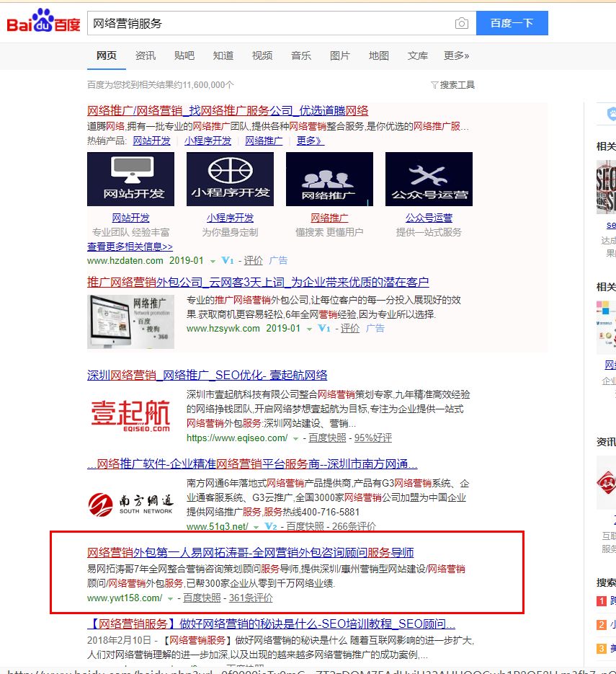
Task: Open the 文库 tab
Action: point(418,56)
